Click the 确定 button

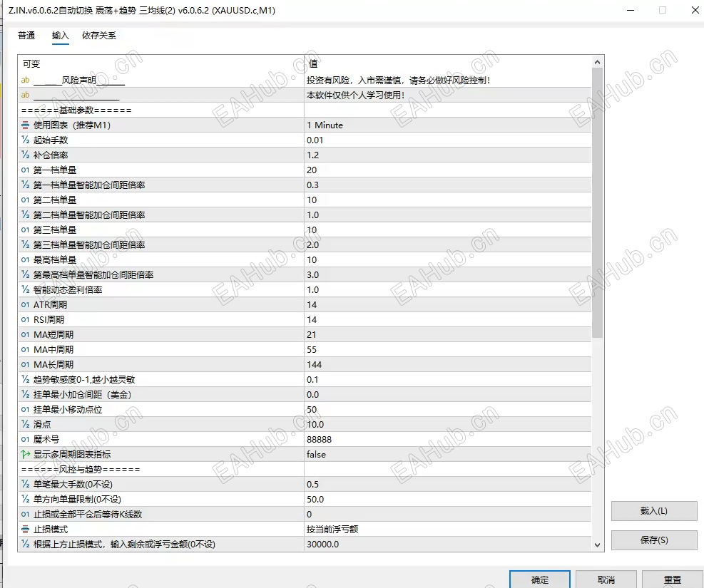click(x=540, y=579)
